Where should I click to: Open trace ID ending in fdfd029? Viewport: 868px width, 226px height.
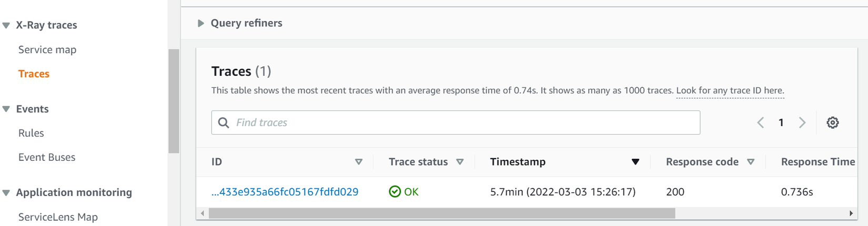[285, 192]
